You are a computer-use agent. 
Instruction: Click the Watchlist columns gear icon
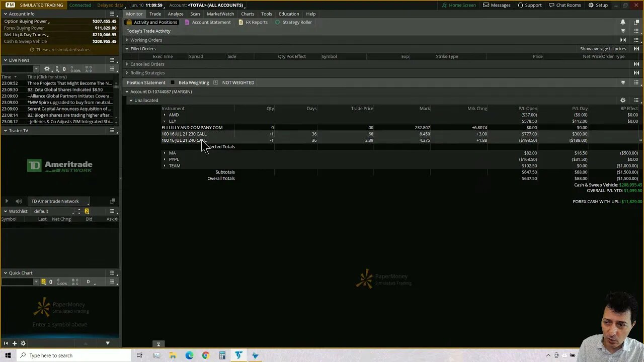pos(116,219)
